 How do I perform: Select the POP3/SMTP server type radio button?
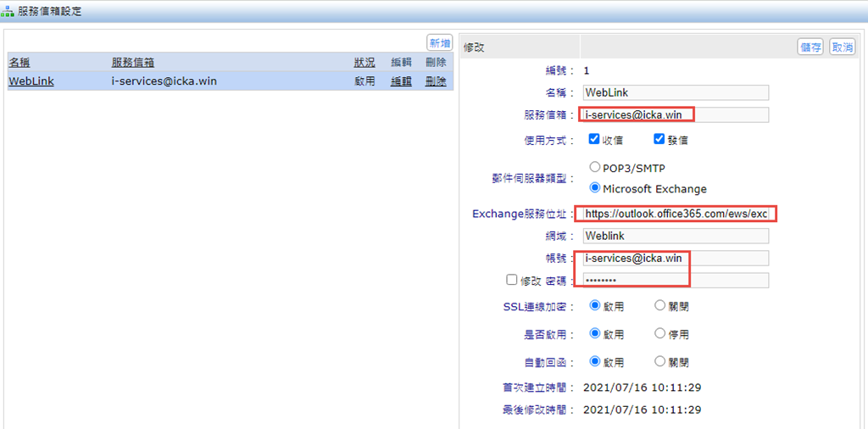click(x=594, y=167)
